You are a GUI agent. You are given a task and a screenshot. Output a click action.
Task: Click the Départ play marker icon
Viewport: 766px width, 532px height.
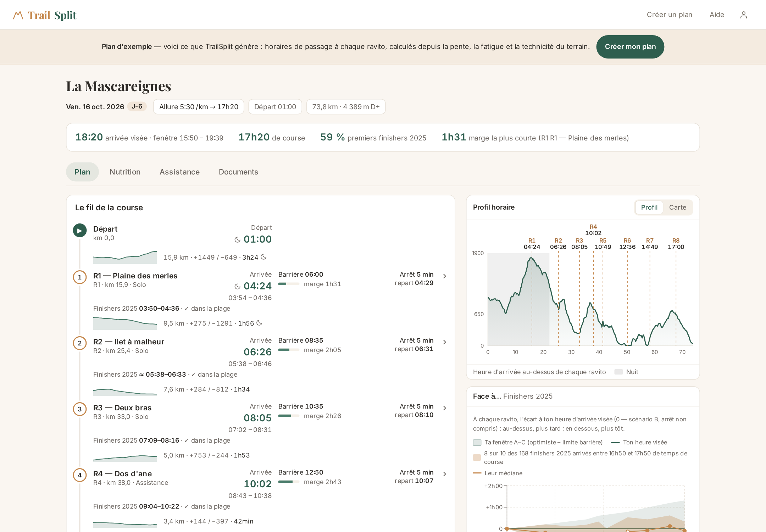pos(80,231)
